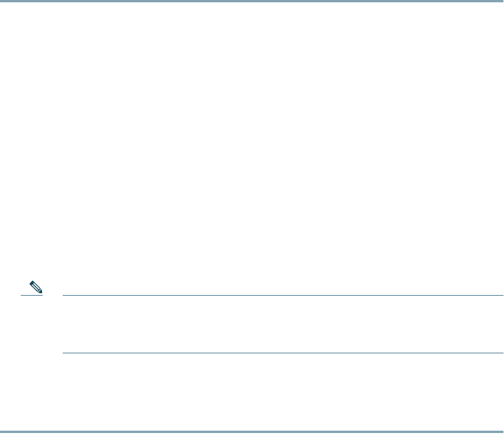Click the short underline beneath the pencil icon

pos(31,295)
